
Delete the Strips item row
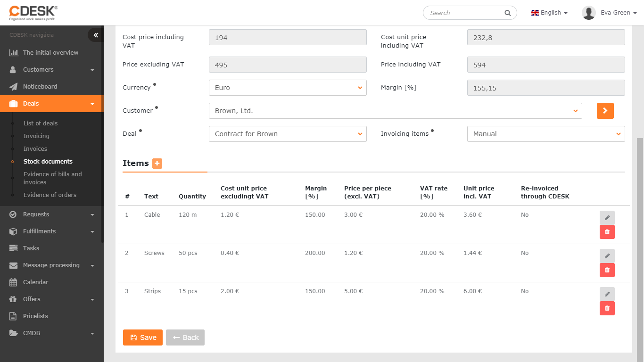(x=607, y=308)
